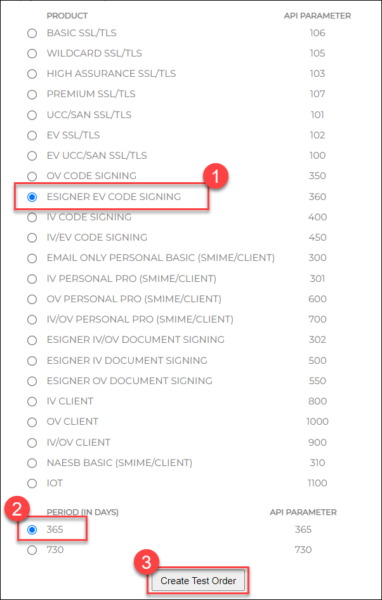Viewport: 382px width, 600px height.
Task: Choose the IOT product radio button
Action: [32, 483]
